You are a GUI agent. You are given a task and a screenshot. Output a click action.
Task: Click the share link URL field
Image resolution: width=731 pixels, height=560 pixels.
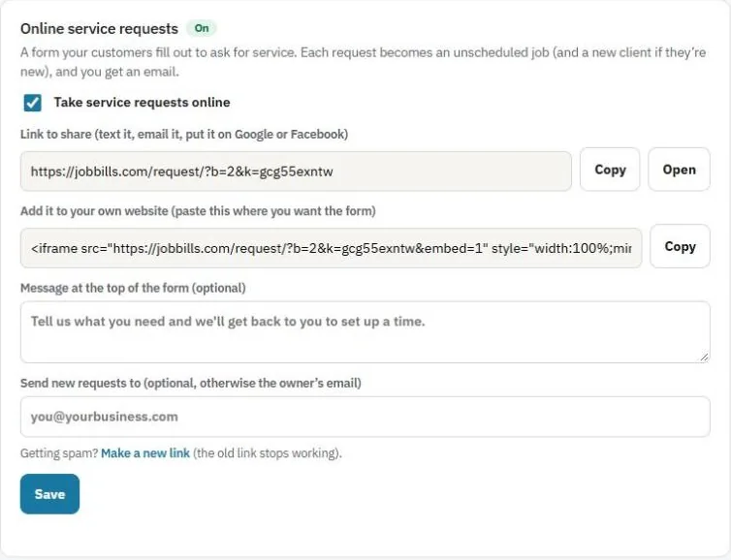coord(296,171)
